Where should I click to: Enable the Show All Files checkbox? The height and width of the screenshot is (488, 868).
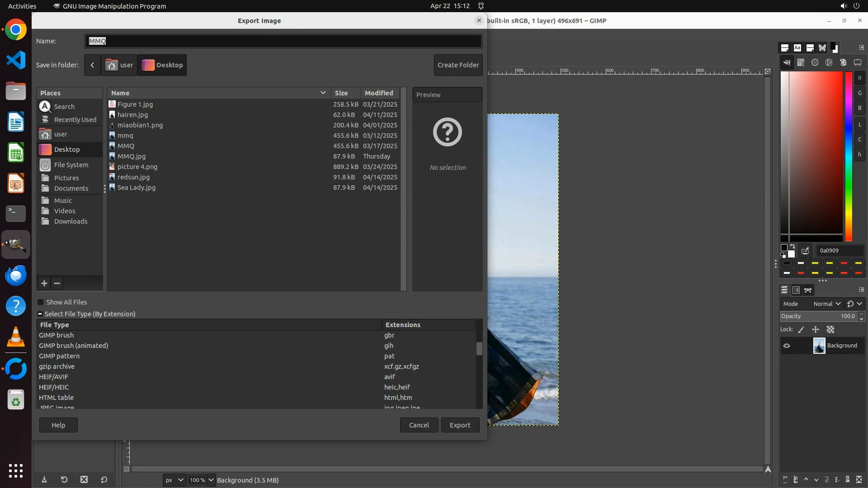pos(41,302)
